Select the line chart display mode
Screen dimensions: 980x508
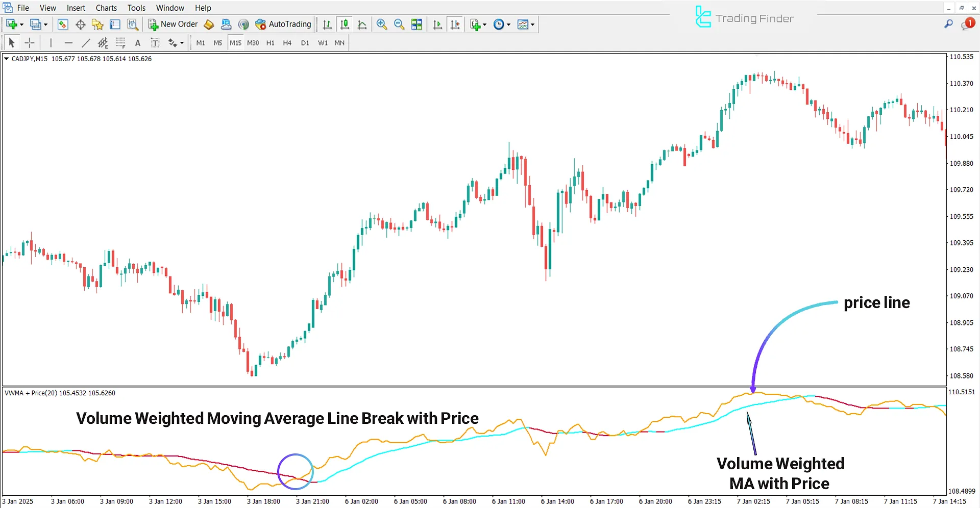click(x=362, y=24)
